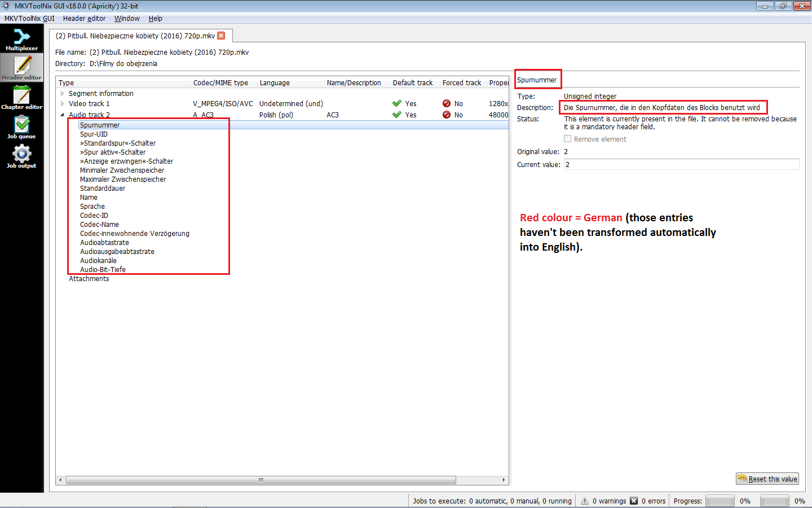812x508 pixels.
Task: Click the scroll right arrow of tree
Action: pos(504,480)
